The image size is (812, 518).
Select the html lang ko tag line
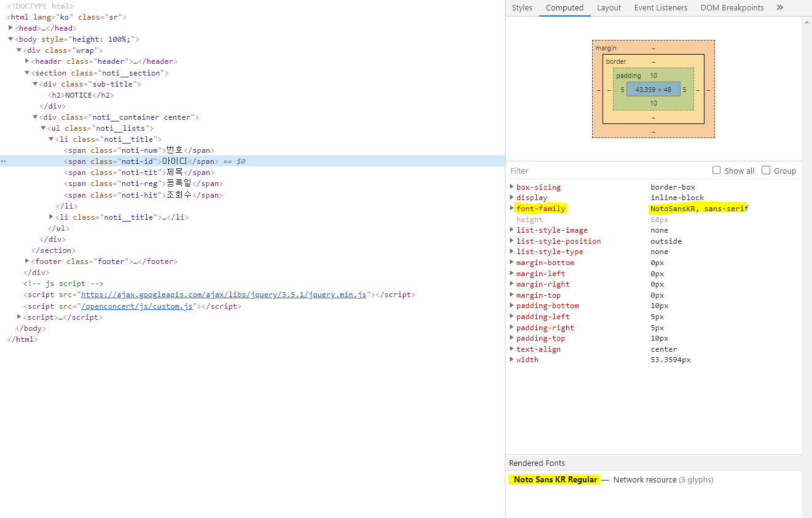67,17
